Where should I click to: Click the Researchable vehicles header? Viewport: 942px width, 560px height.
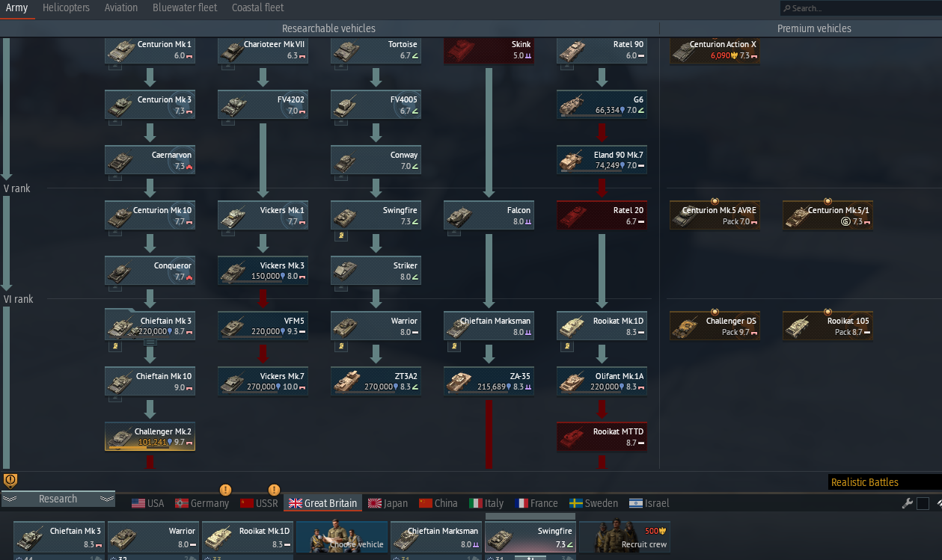[x=328, y=28]
